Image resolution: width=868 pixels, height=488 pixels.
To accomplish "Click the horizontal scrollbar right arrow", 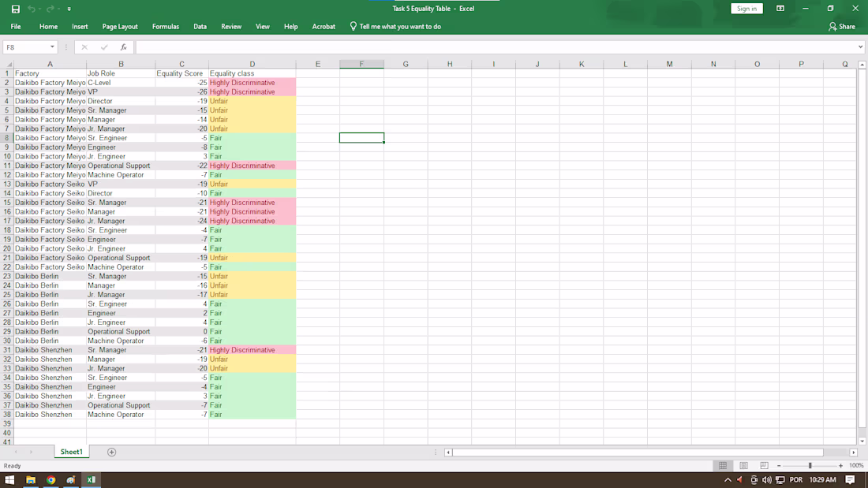I will point(853,452).
